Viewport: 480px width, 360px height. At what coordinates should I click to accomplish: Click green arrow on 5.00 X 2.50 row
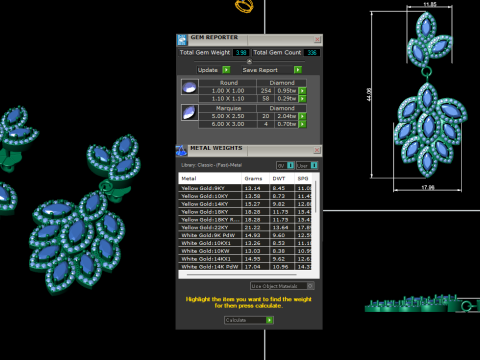(x=302, y=116)
